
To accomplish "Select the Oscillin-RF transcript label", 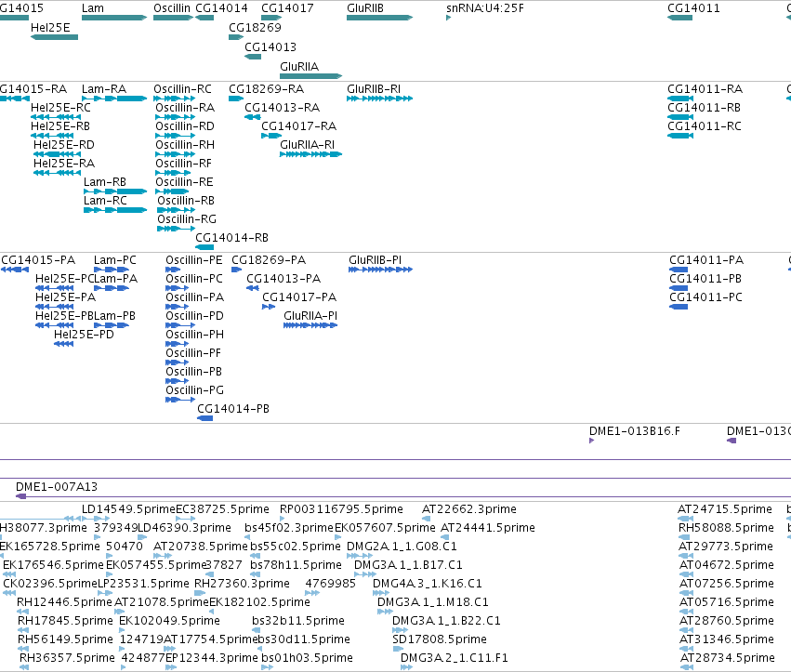I will point(184,164).
